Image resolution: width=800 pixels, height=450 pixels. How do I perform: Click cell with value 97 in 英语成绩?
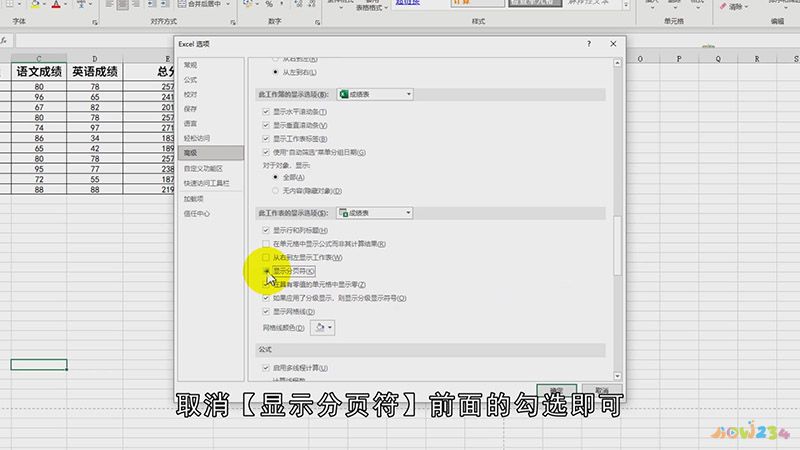94,128
